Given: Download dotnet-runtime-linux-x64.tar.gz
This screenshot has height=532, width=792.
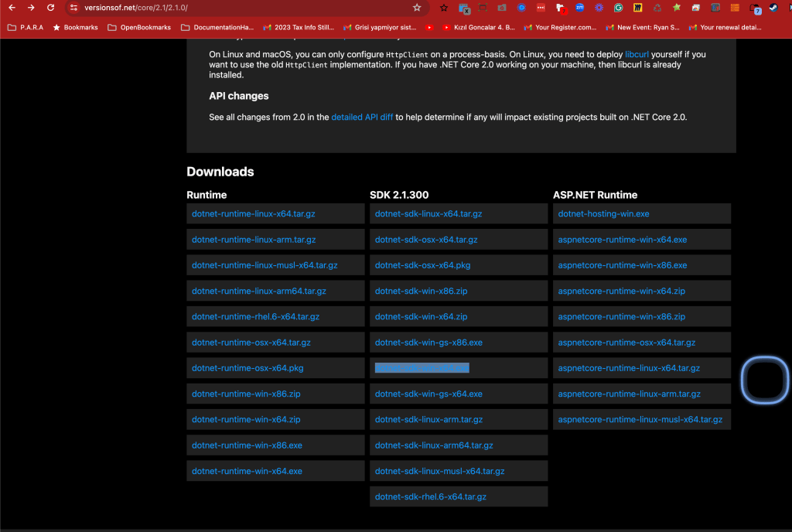Looking at the screenshot, I should coord(253,213).
